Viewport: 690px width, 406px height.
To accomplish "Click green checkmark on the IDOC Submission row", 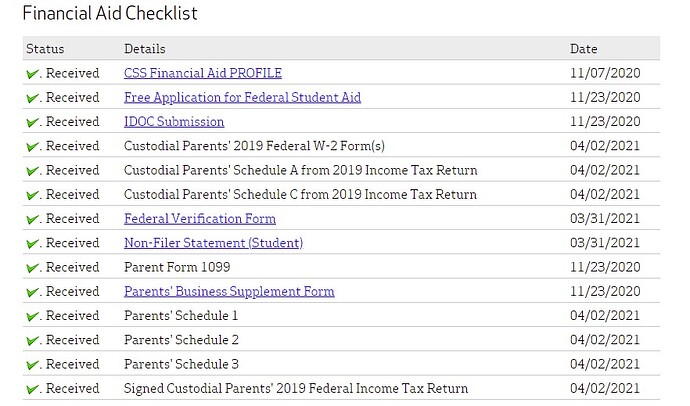I will [x=32, y=122].
